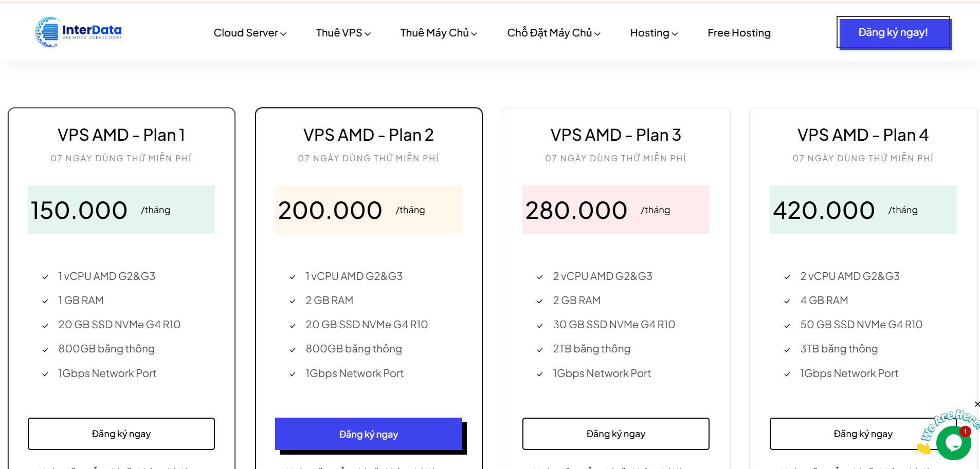This screenshot has height=469, width=980.
Task: Register for VPS AMD Plan 3
Action: [x=615, y=434]
